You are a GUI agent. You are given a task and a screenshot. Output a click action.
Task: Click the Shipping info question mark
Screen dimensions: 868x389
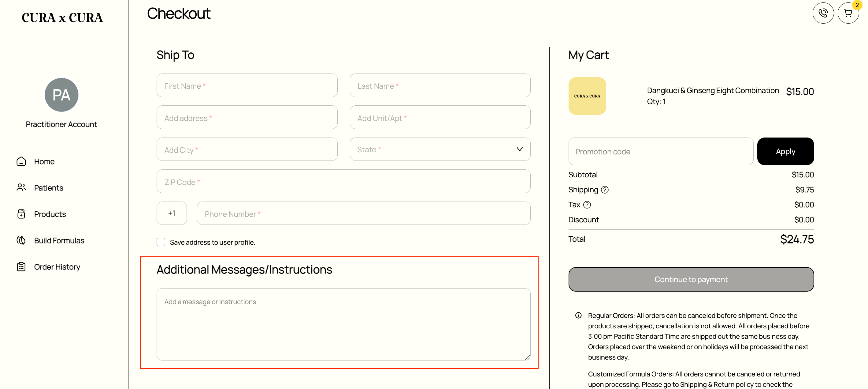(x=605, y=190)
